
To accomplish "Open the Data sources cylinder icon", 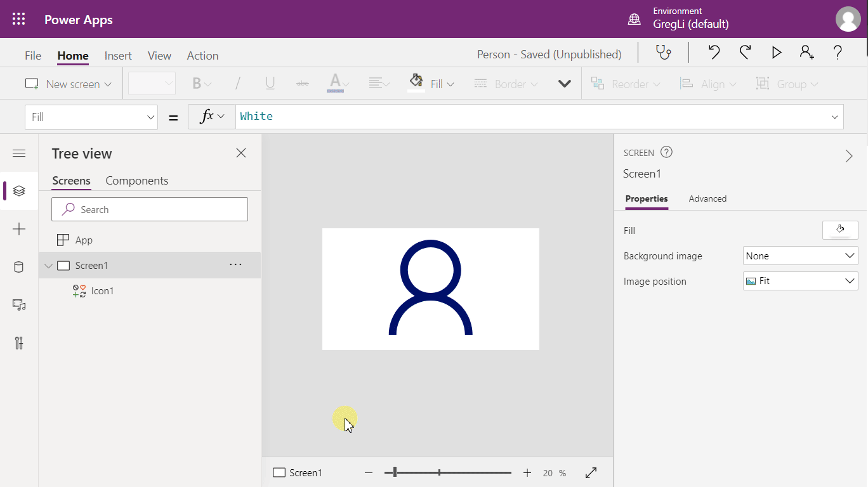I will pos(19,267).
